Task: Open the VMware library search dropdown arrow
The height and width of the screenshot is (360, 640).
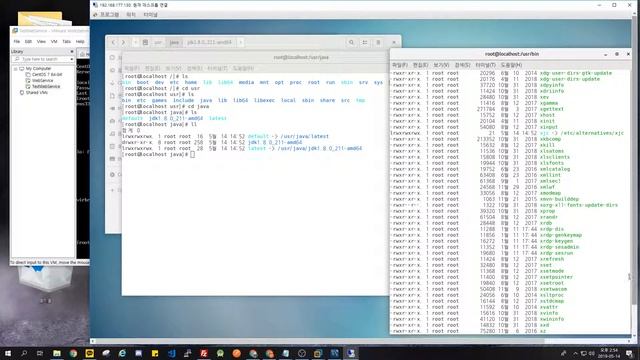Action: (x=71, y=59)
